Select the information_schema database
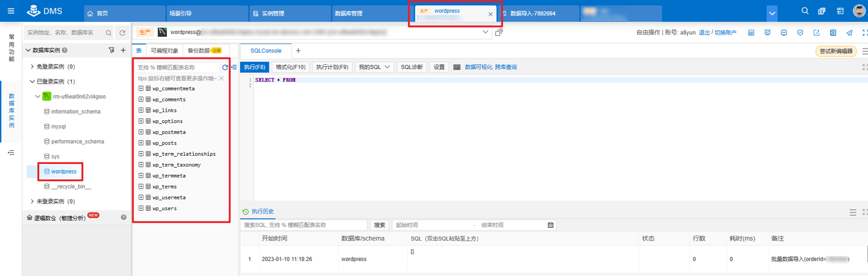The height and width of the screenshot is (276, 868). [x=72, y=111]
